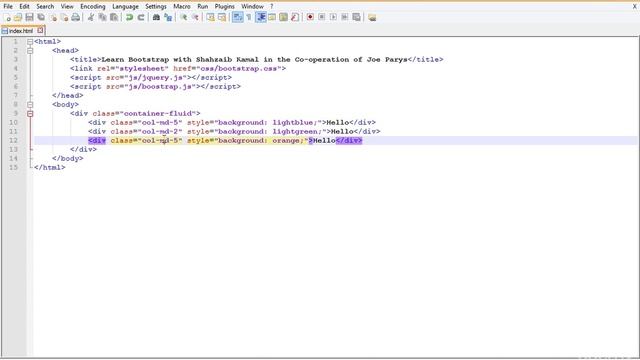Create a new document from the toolbar
The height and width of the screenshot is (360, 640).
click(x=7, y=17)
